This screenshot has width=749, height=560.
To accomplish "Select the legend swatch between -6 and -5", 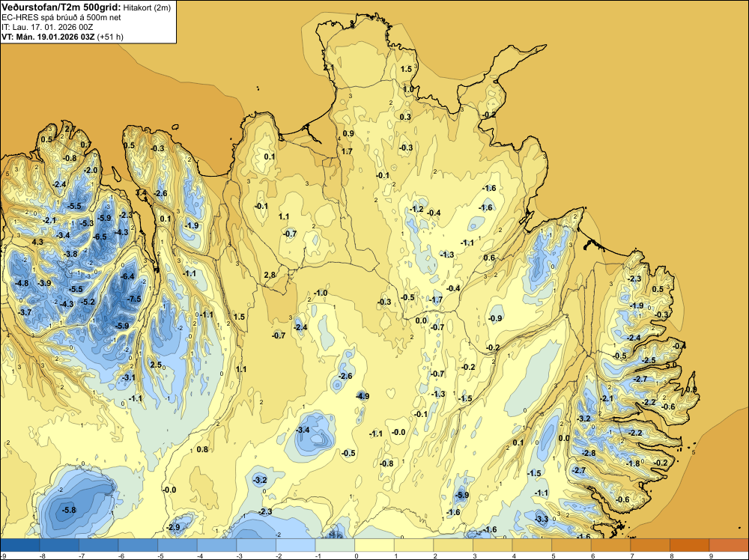I will click(139, 545).
